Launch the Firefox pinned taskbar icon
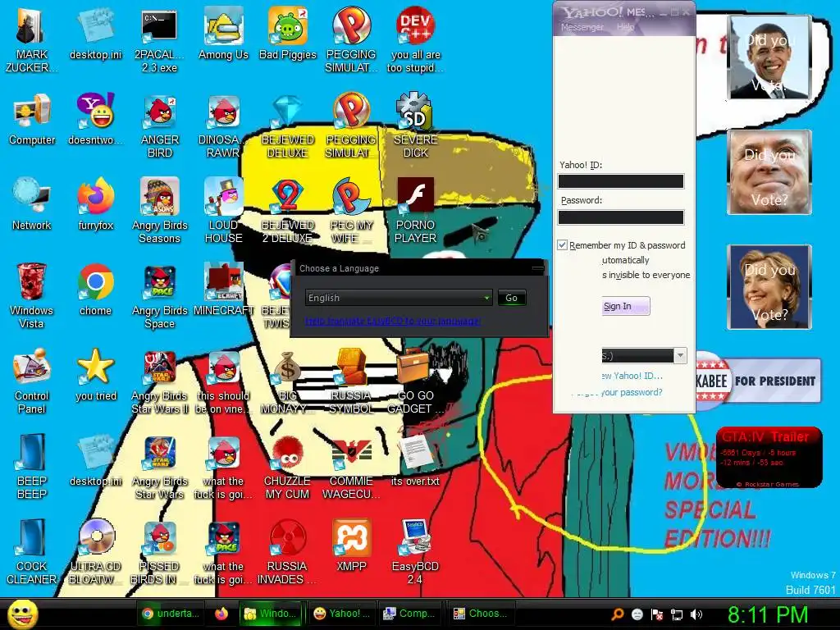 pyautogui.click(x=221, y=614)
